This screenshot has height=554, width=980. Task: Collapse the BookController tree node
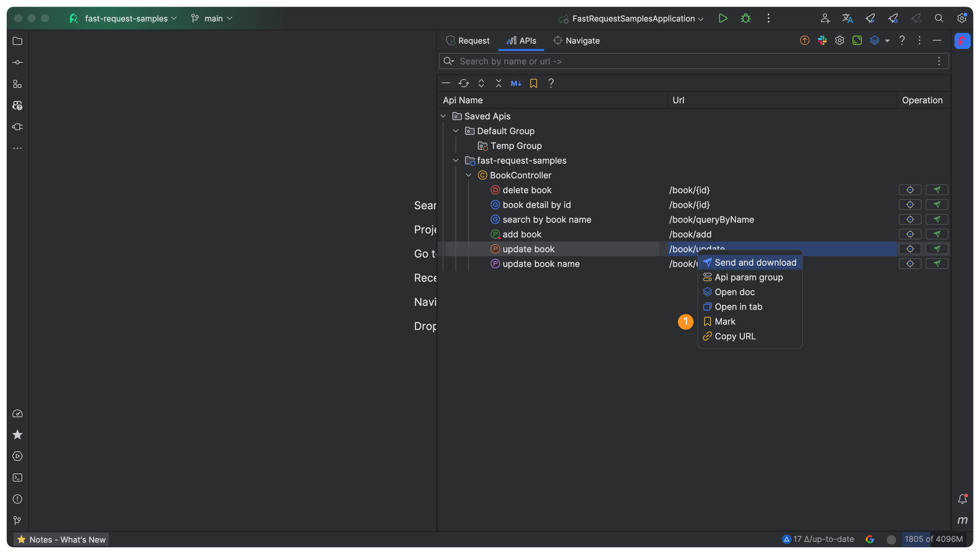469,175
